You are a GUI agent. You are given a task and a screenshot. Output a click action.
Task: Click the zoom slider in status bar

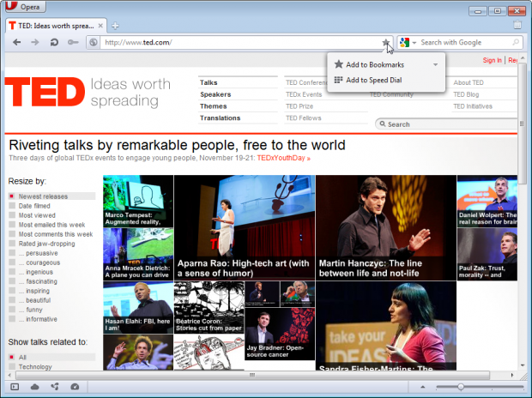tap(461, 387)
